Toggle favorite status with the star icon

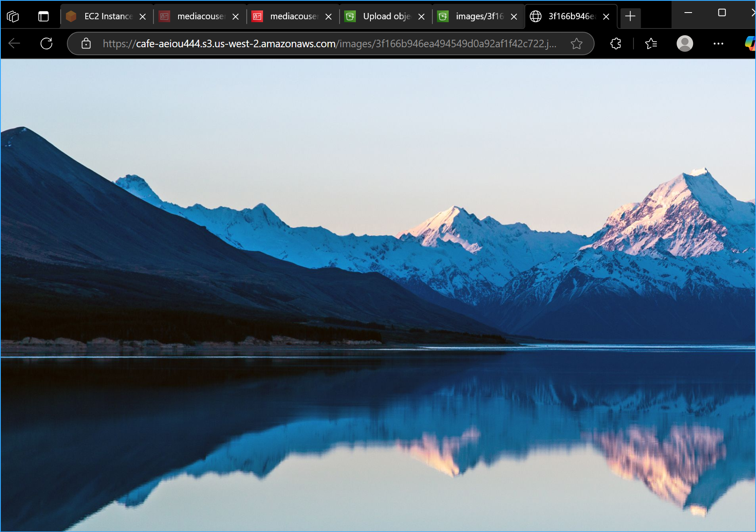click(577, 43)
